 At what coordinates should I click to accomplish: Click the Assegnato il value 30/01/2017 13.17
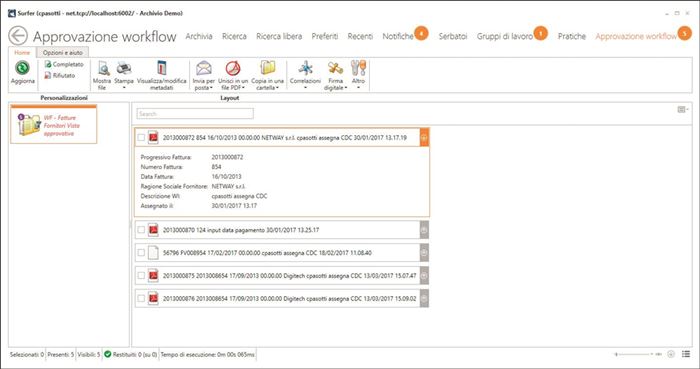pos(234,206)
